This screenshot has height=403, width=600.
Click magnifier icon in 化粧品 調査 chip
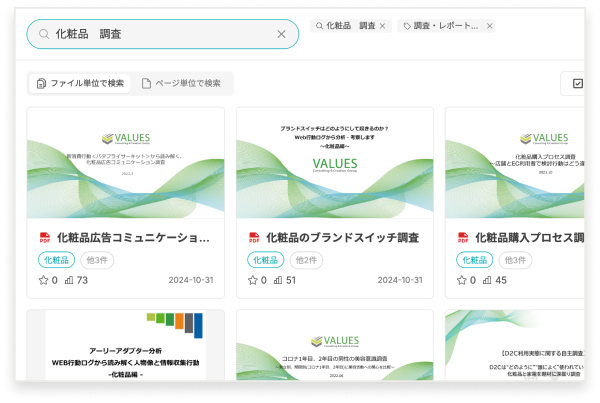[x=319, y=26]
